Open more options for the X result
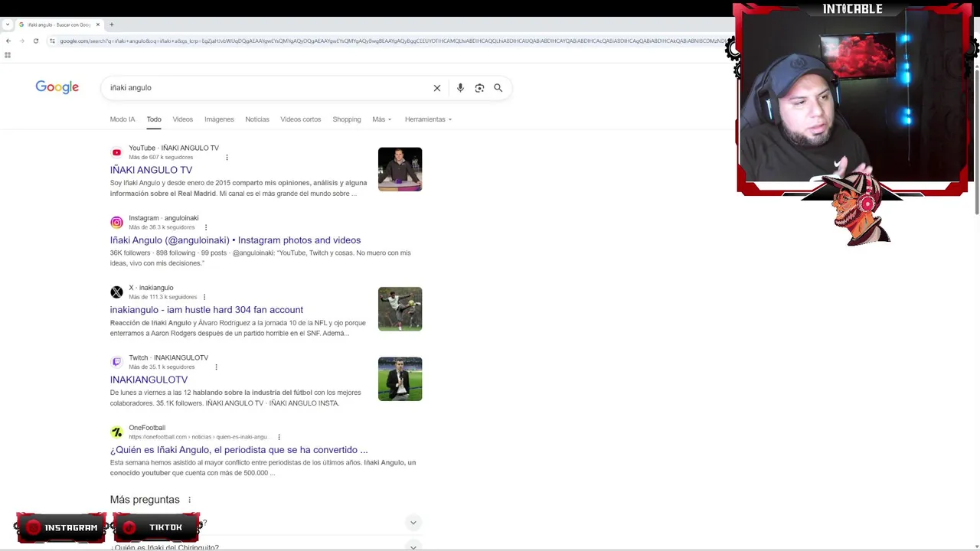The height and width of the screenshot is (551, 980). tap(204, 297)
